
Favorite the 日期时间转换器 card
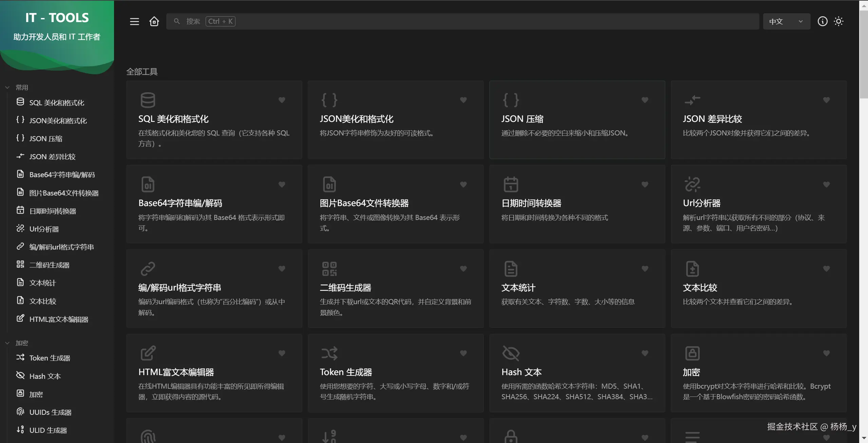click(x=645, y=184)
